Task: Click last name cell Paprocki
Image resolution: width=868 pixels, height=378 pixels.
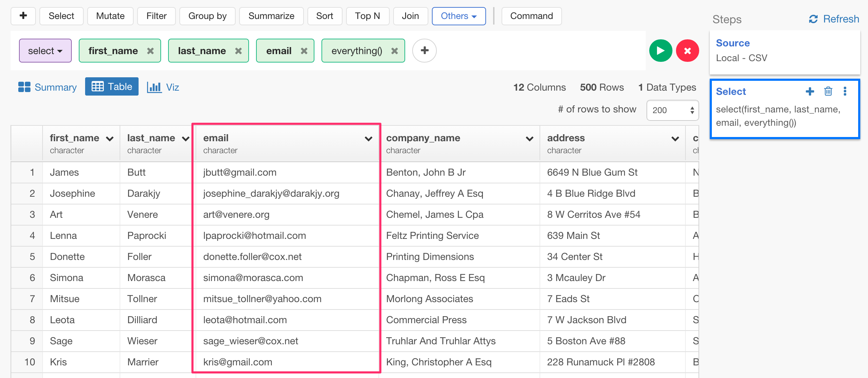Action: [158, 235]
